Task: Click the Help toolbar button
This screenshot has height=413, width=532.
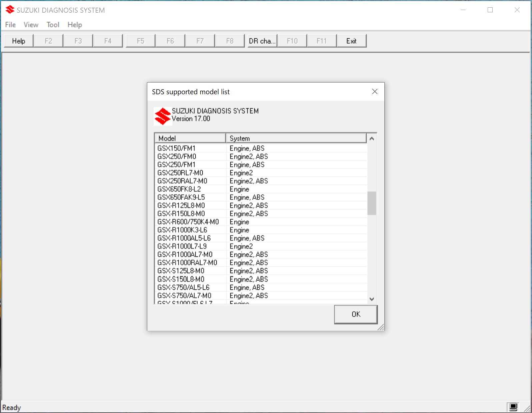Action: (x=19, y=41)
